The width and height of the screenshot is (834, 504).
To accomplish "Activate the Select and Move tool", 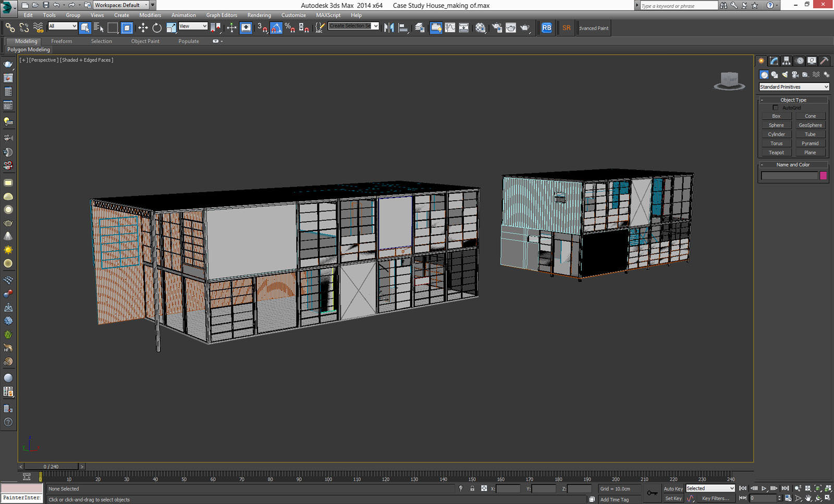I will 143,28.
